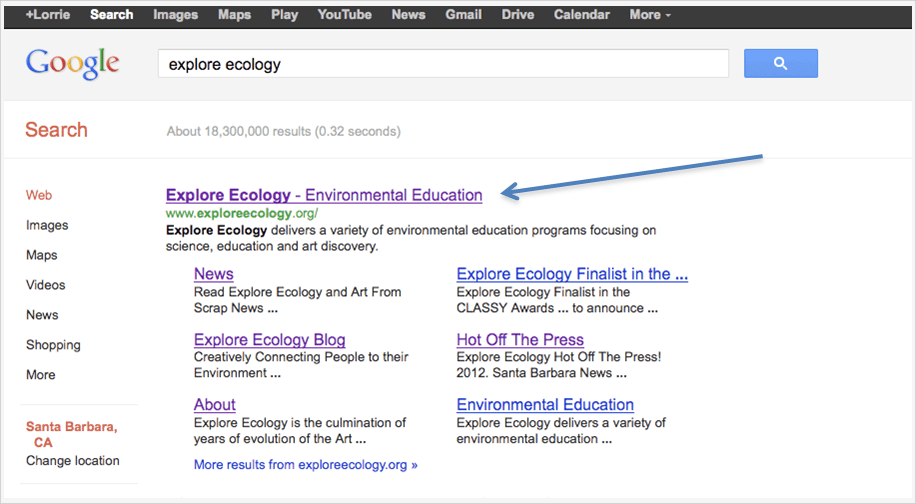Click More results from exploreecology.org
The height and width of the screenshot is (504, 916).
click(305, 465)
